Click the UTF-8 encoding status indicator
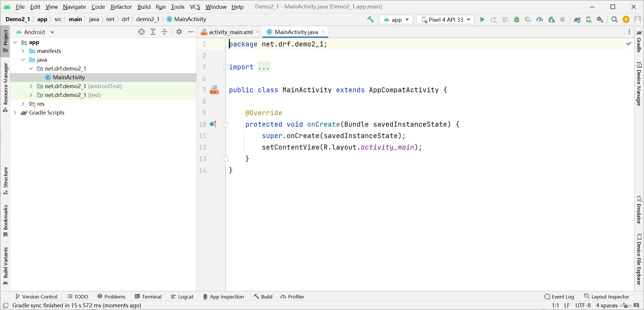This screenshot has width=644, height=310. (x=583, y=305)
